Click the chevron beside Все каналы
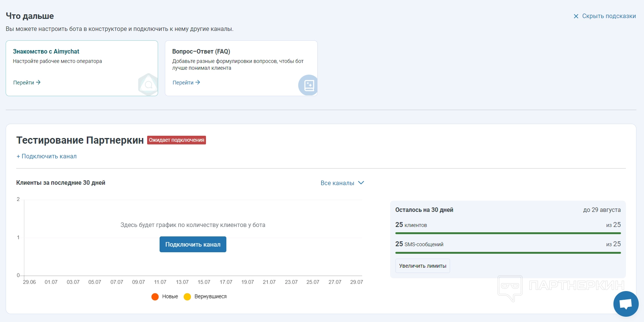Screen dimensions: 644x322 click(361, 183)
